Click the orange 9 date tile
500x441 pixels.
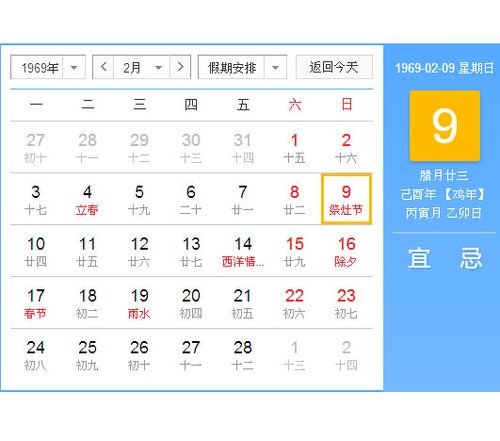[445, 126]
